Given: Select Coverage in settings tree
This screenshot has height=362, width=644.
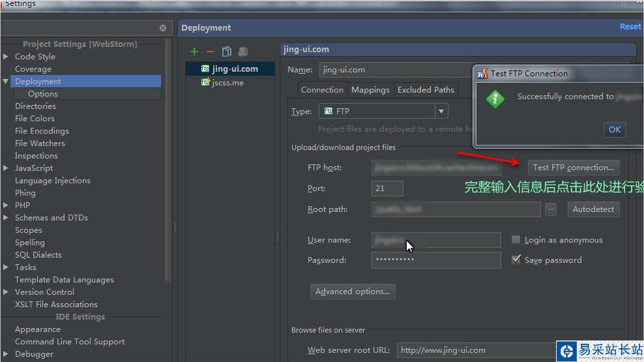Looking at the screenshot, I should coord(33,69).
